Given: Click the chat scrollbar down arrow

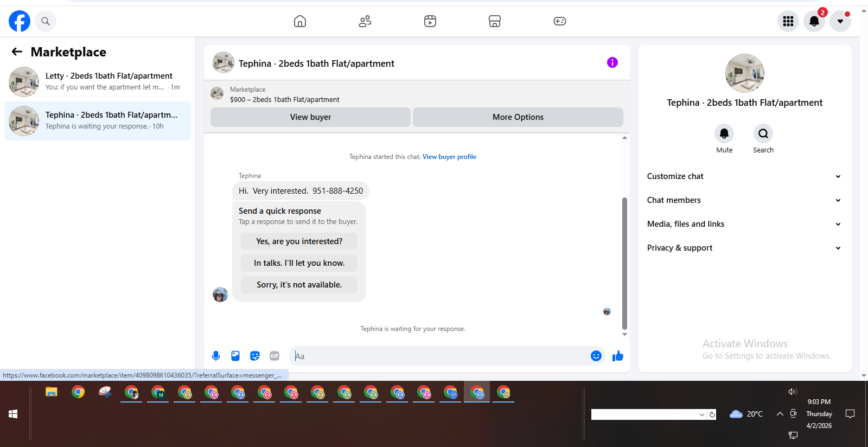Looking at the screenshot, I should (x=624, y=335).
